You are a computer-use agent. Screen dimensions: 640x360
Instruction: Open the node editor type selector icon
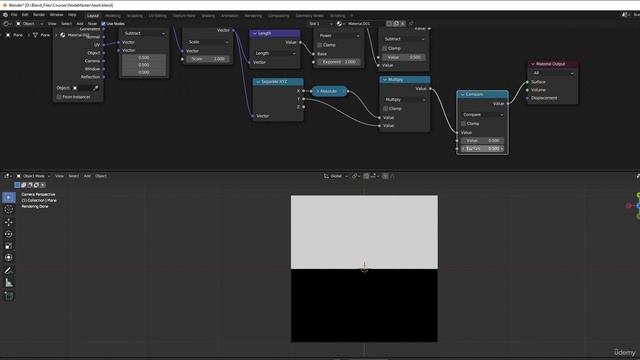[7, 24]
